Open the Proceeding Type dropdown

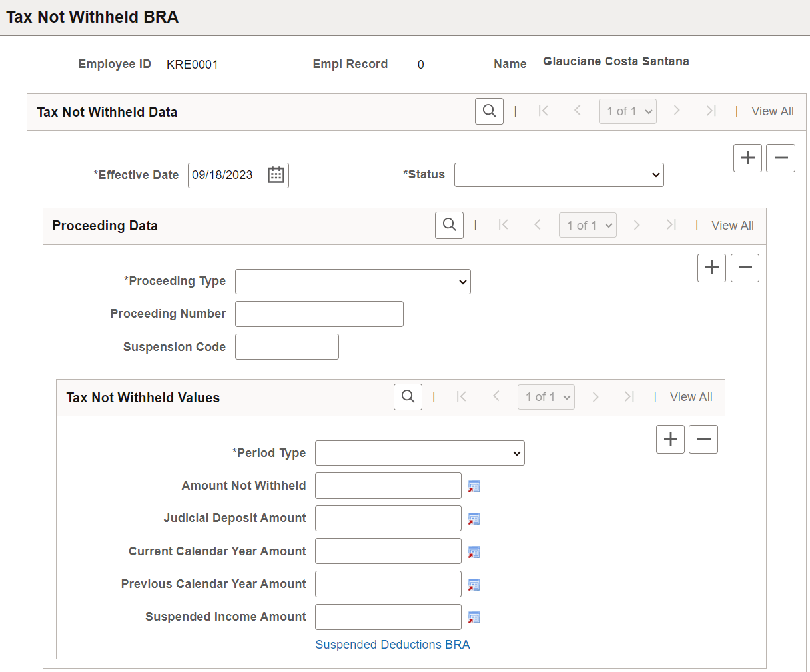(353, 282)
